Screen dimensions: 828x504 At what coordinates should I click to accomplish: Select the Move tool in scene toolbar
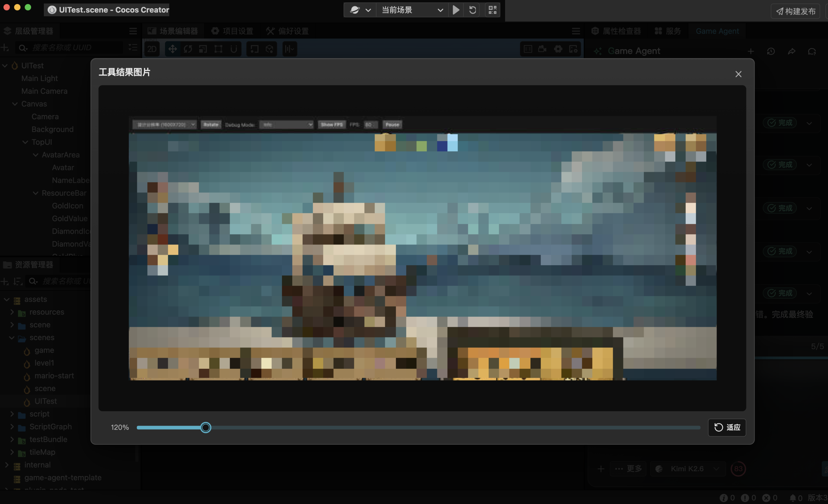[172, 49]
